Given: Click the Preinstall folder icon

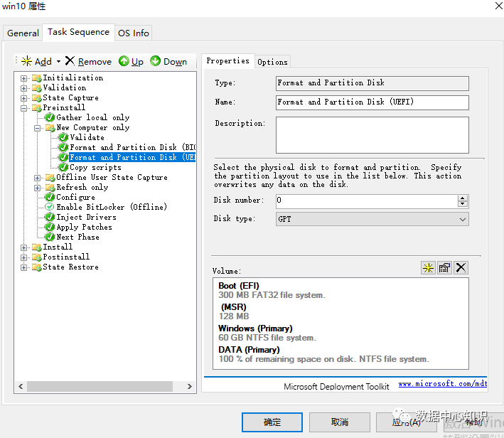Looking at the screenshot, I should click(x=37, y=108).
